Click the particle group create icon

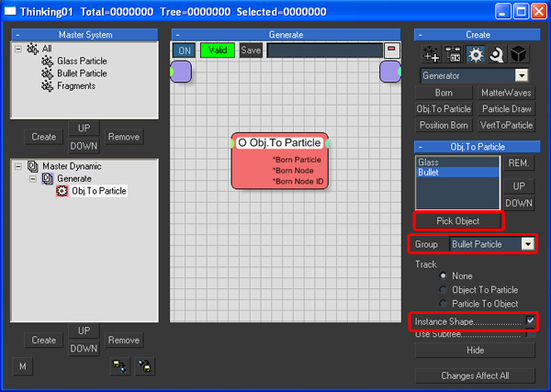coord(432,55)
